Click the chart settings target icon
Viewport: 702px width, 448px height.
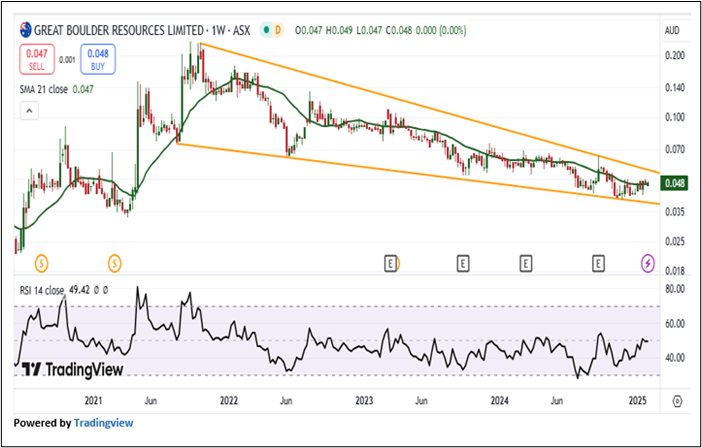(677, 401)
